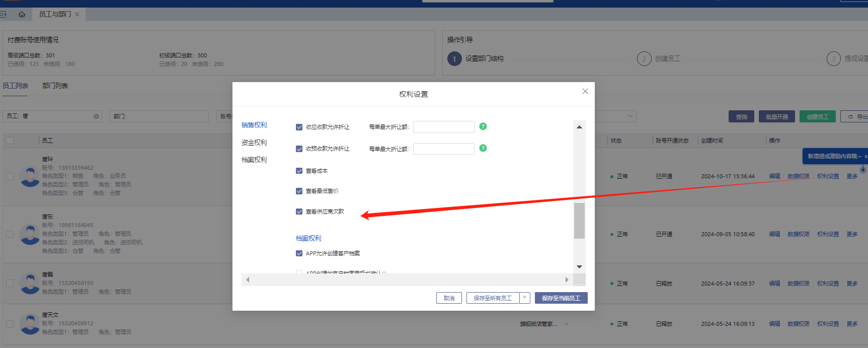This screenshot has width=868, height=348.
Task: Close the 员工与部门 tab
Action: (x=77, y=15)
